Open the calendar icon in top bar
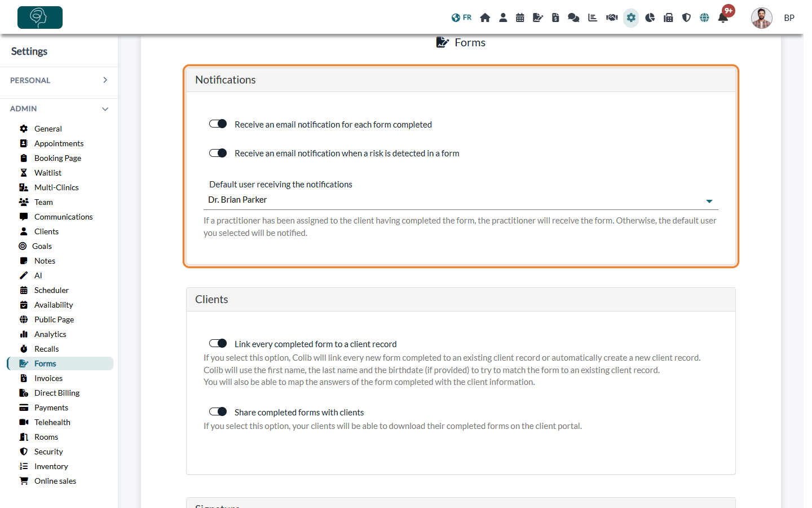This screenshot has width=812, height=508. [520, 17]
